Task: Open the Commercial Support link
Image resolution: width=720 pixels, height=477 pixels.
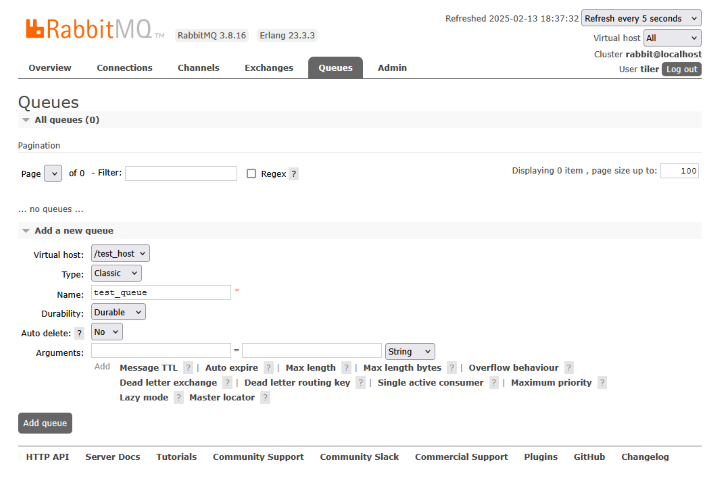Action: pos(461,457)
